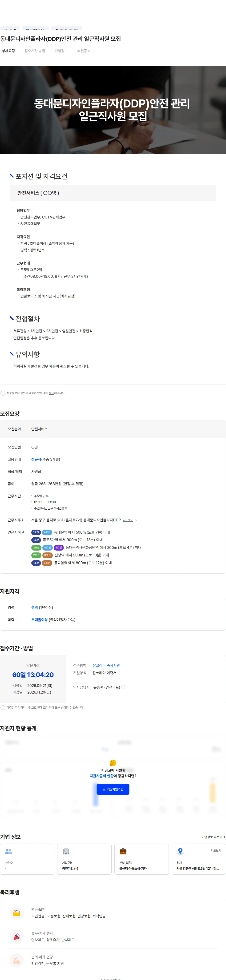The image size is (226, 980).
Task: Click the 1호선 badge in the 동대문역 row
Action: tap(36, 532)
